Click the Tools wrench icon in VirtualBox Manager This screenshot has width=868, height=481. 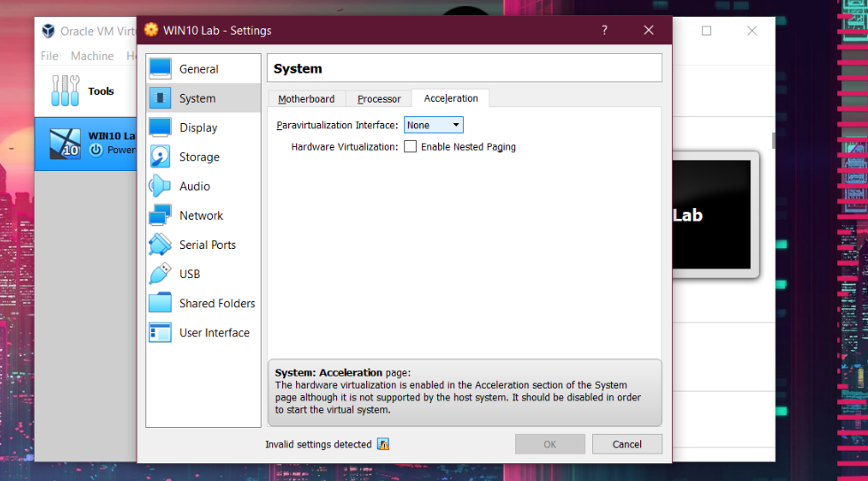tap(66, 90)
